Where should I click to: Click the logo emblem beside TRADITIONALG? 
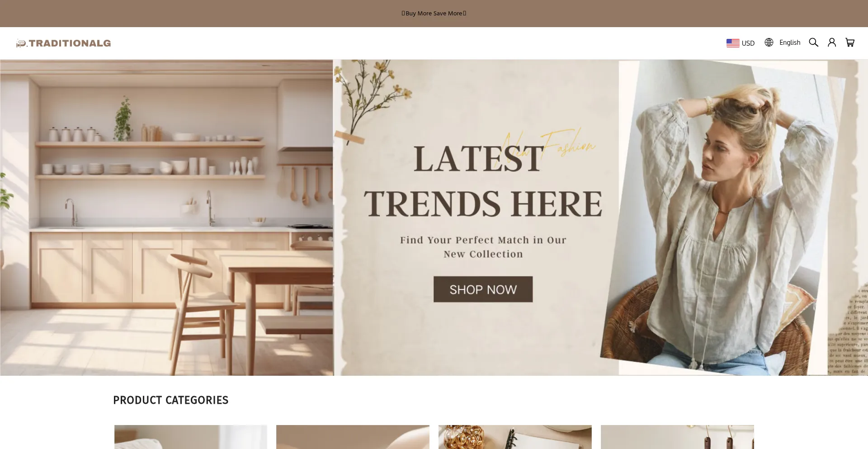21,43
